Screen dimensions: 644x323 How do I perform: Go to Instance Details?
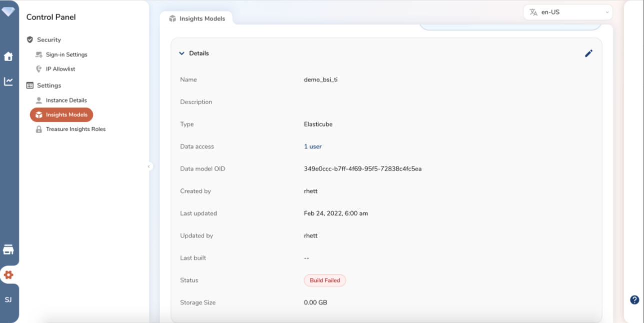(66, 100)
